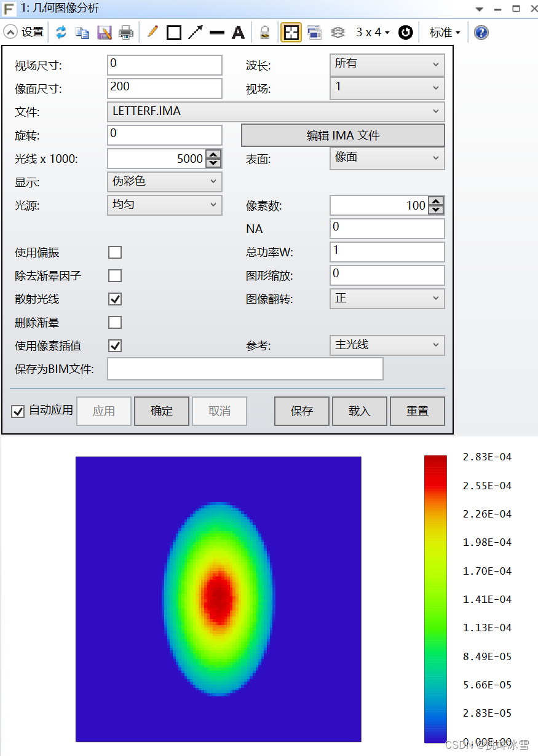This screenshot has width=538, height=756.
Task: Disable the 散射光线 checkbox
Action: point(115,299)
